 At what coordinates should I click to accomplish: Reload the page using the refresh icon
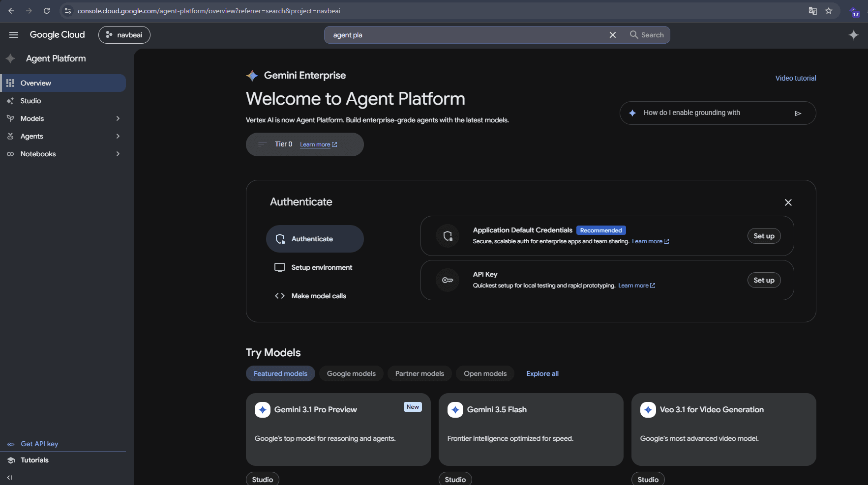tap(47, 11)
